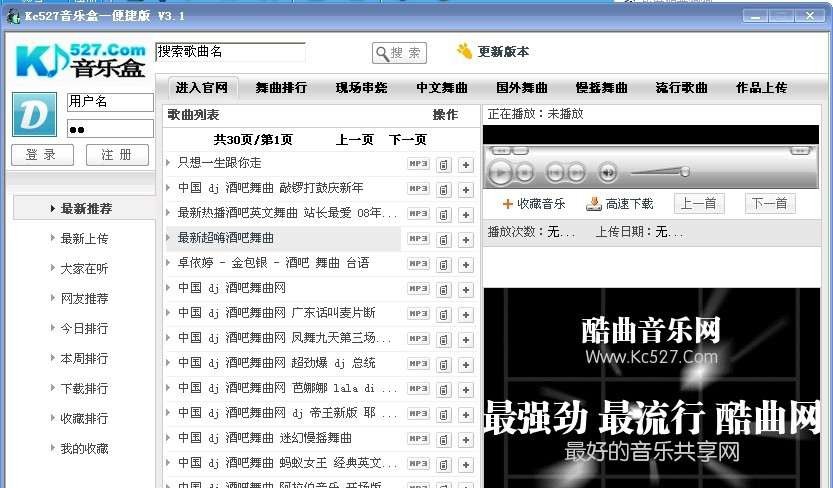Viewport: 833px width, 488px height.
Task: Click previous track button in media player
Action: click(555, 173)
